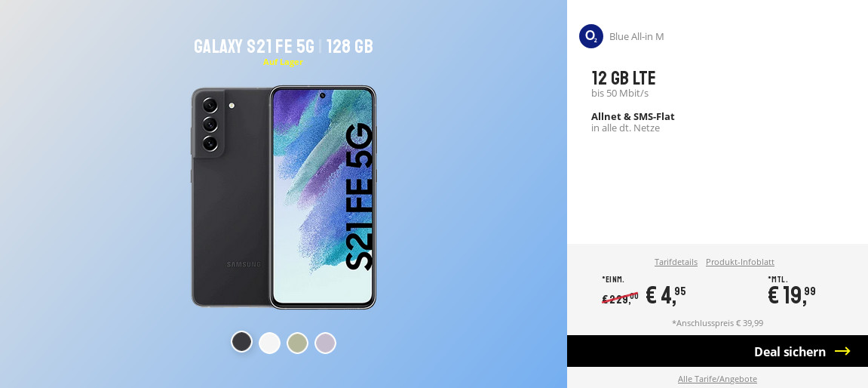Screen dimensions: 868x388
Task: Open the Tarifdetails link
Action: point(676,262)
